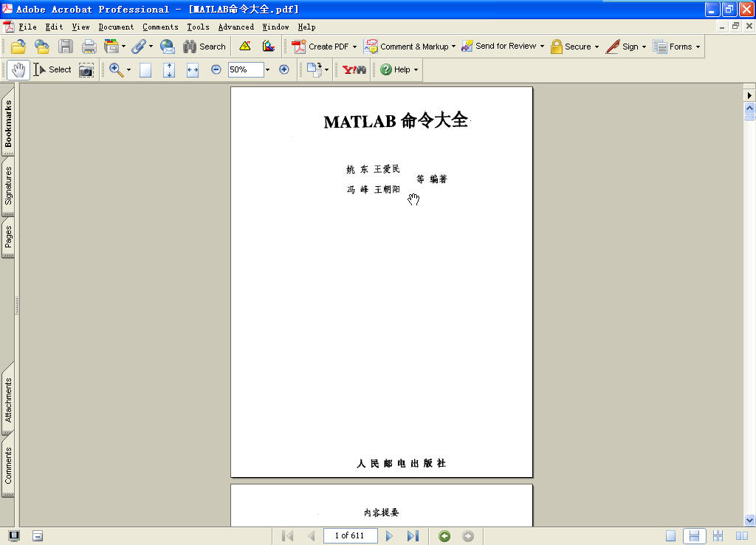Click the Open file folder icon
The height and width of the screenshot is (545, 756).
(18, 47)
